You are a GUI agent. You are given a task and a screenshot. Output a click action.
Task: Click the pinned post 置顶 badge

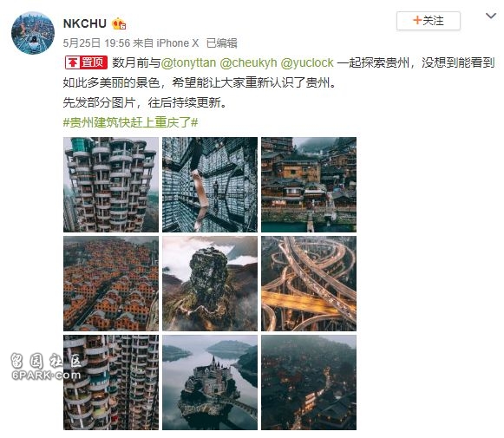point(86,62)
